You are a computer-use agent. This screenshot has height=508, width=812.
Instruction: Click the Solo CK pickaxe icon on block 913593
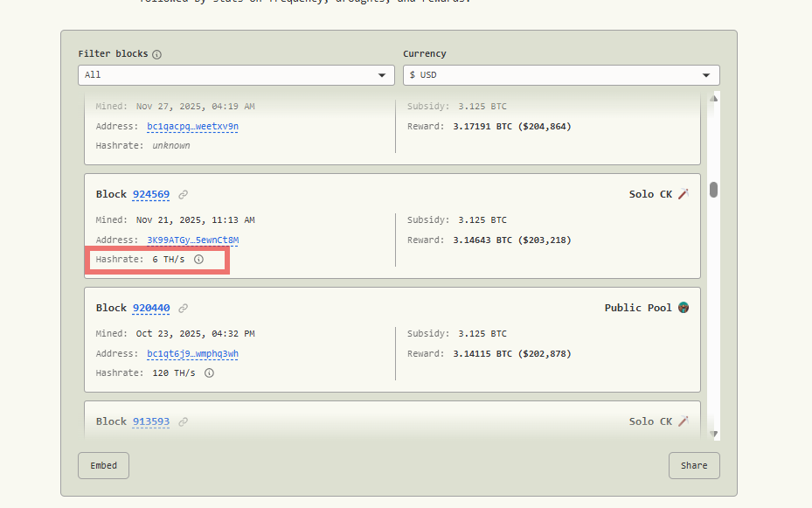click(684, 421)
